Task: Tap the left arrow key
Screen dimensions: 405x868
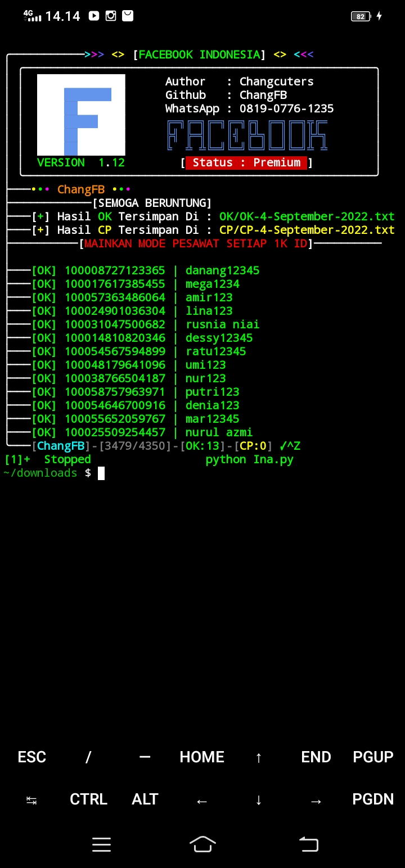Action: coord(202,801)
